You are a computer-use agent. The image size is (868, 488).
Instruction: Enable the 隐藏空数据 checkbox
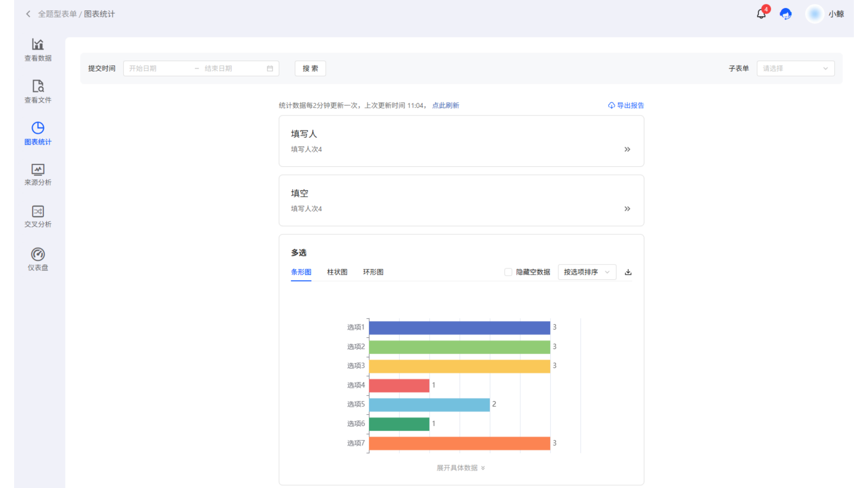508,272
